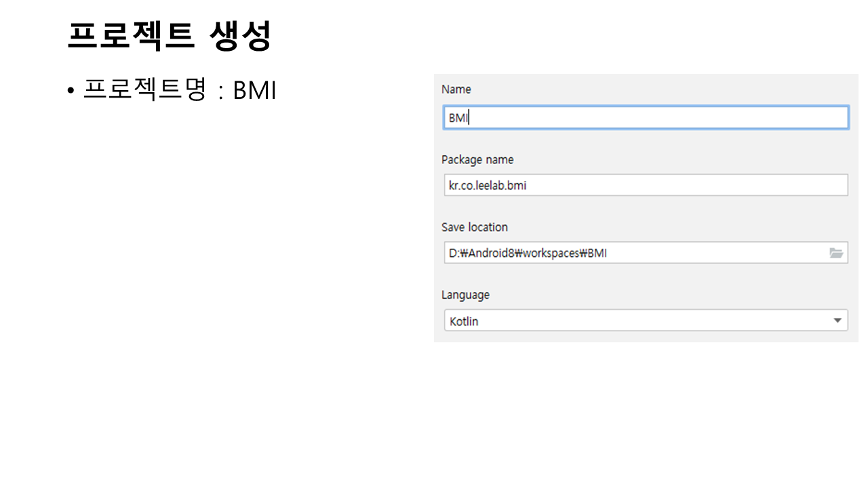The width and height of the screenshot is (868, 488).
Task: Click the bullet text "프로젝트명"
Action: [x=144, y=90]
